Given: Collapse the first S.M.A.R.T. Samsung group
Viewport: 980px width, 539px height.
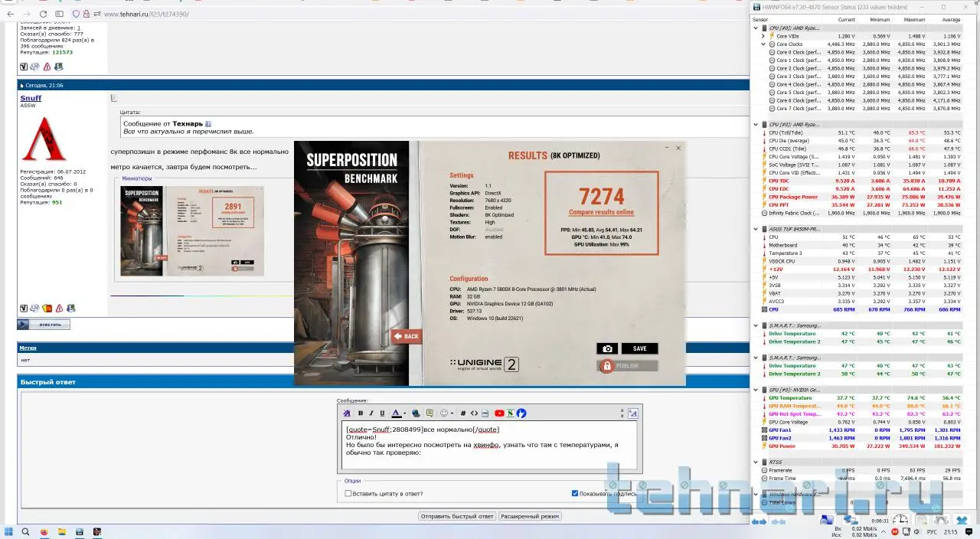Looking at the screenshot, I should 756,325.
